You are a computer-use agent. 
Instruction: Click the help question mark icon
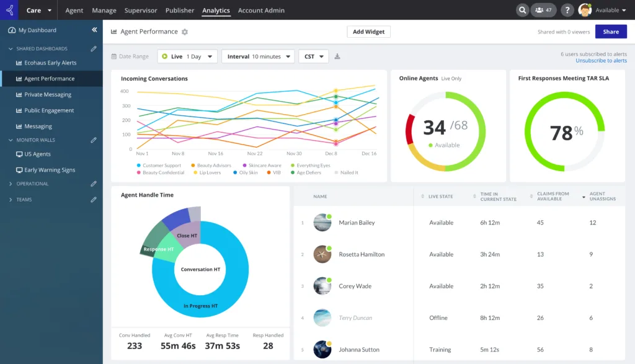[x=567, y=10]
